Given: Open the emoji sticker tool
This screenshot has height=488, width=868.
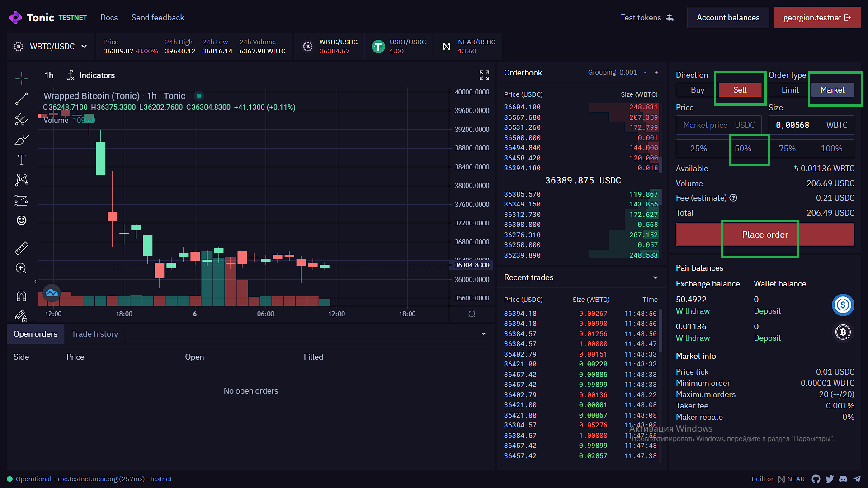Looking at the screenshot, I should [x=21, y=220].
